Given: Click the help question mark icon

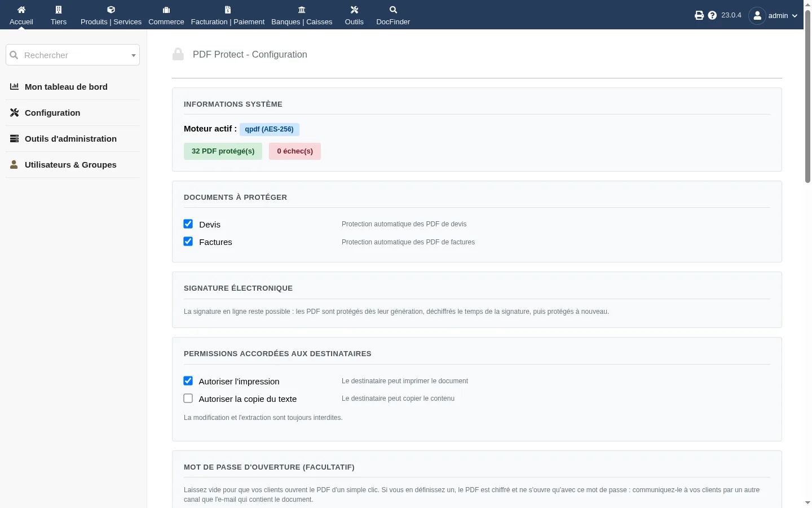Looking at the screenshot, I should coord(712,15).
